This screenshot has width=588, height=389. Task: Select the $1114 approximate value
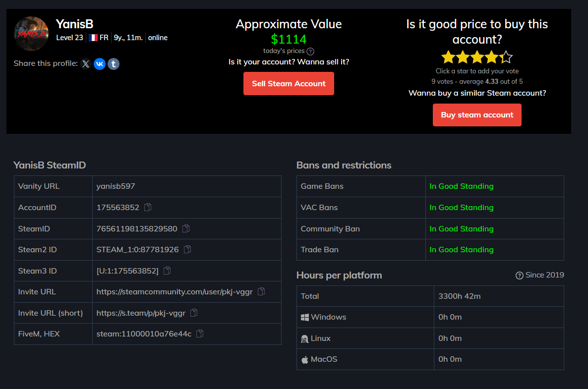[289, 39]
